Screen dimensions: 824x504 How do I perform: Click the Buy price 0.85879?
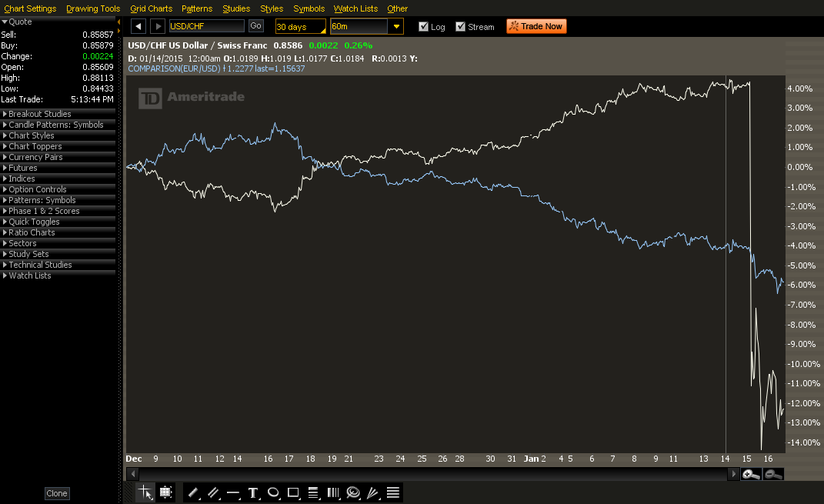[98, 45]
